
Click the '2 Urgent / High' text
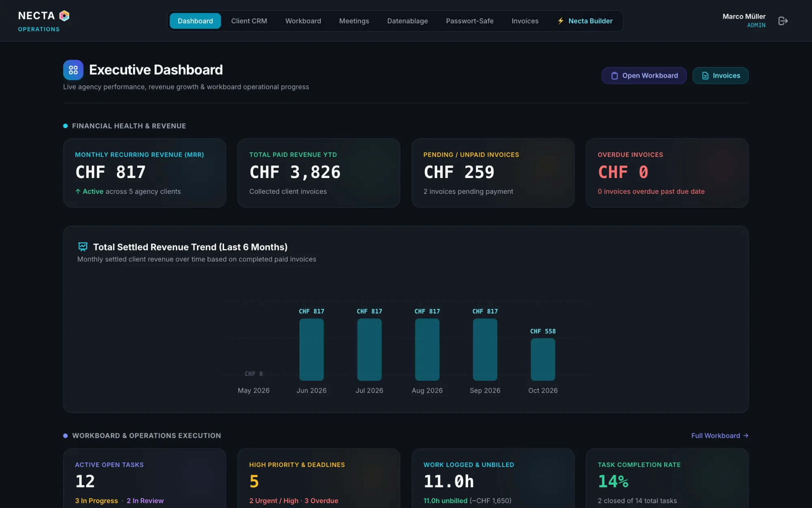(274, 501)
